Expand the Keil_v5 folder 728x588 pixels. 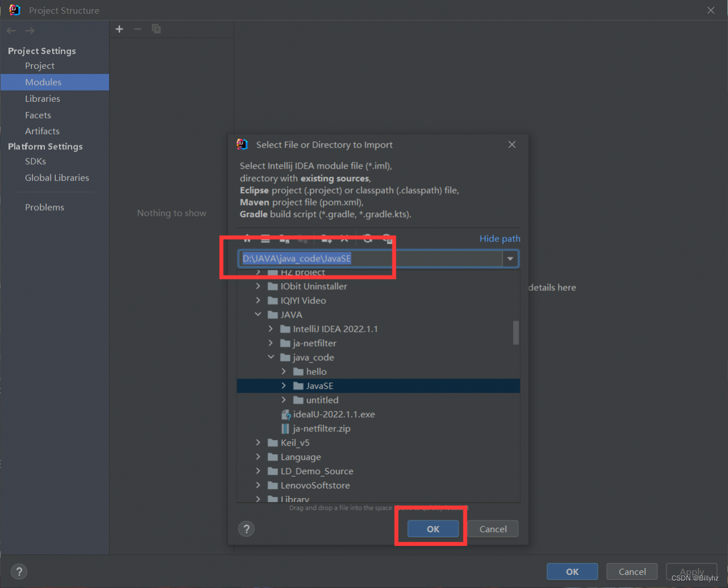click(x=258, y=443)
